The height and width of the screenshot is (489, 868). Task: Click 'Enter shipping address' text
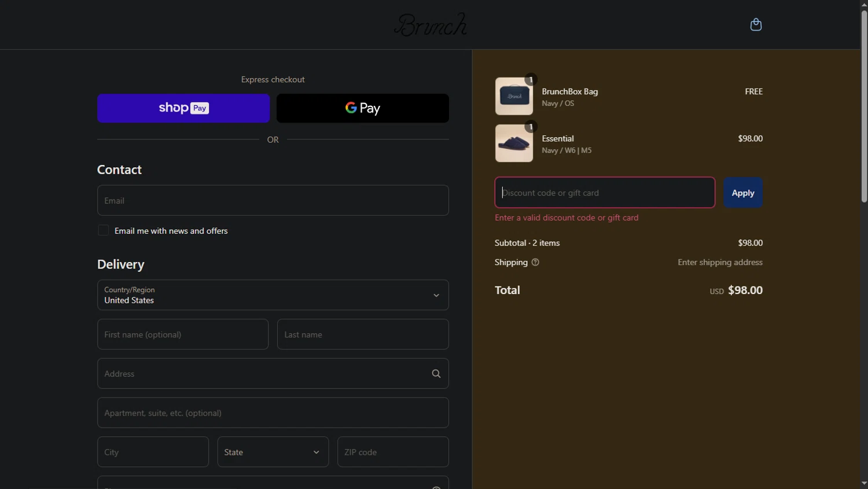click(720, 262)
